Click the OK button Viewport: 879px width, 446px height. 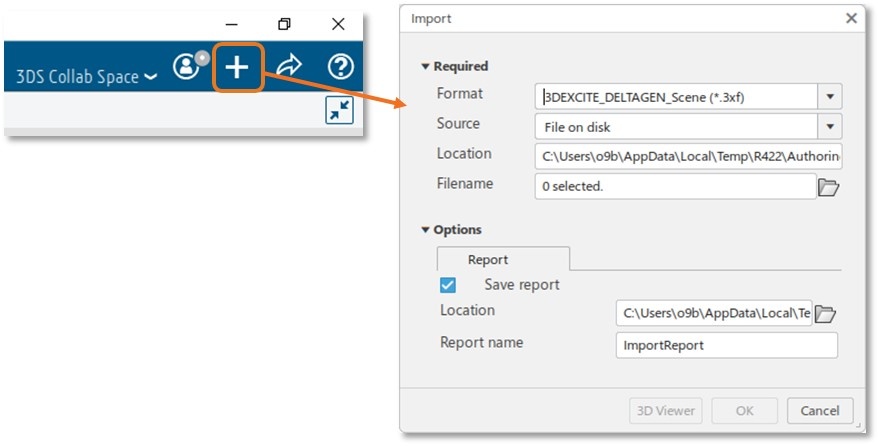tap(745, 410)
